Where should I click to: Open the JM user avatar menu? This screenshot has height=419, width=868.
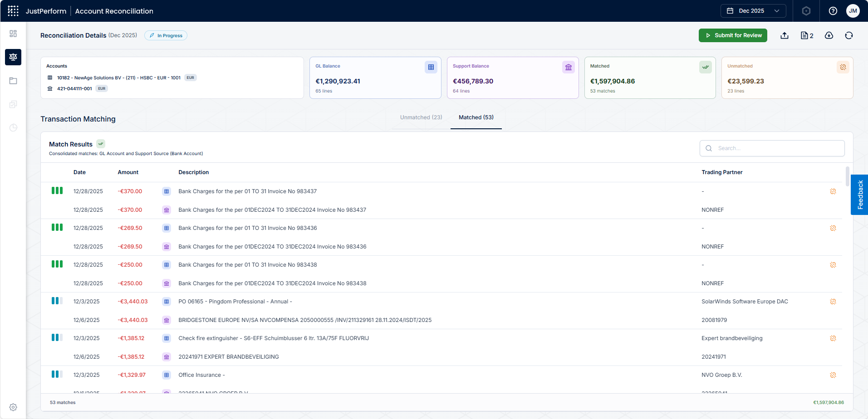tap(853, 11)
